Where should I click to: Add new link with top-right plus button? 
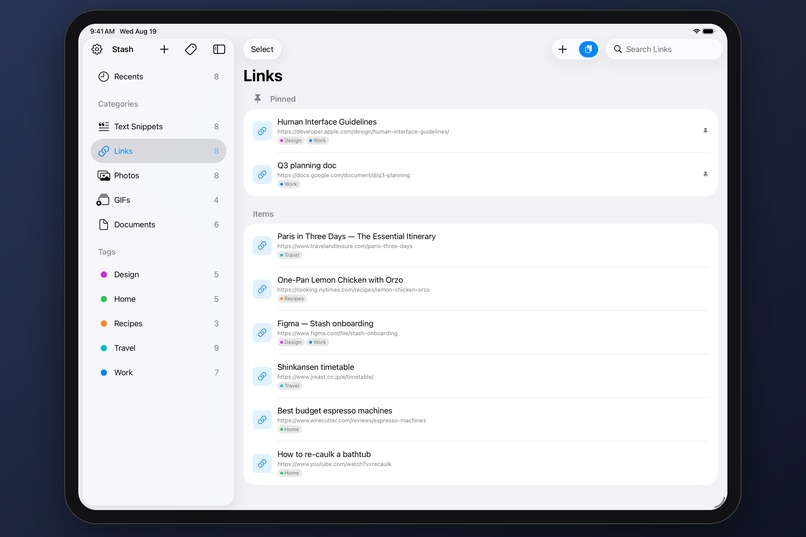point(562,49)
